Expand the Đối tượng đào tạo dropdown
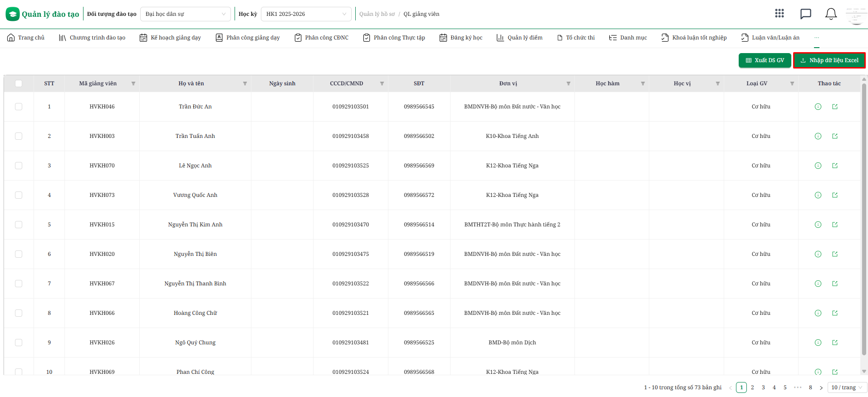868x397 pixels. [x=186, y=14]
